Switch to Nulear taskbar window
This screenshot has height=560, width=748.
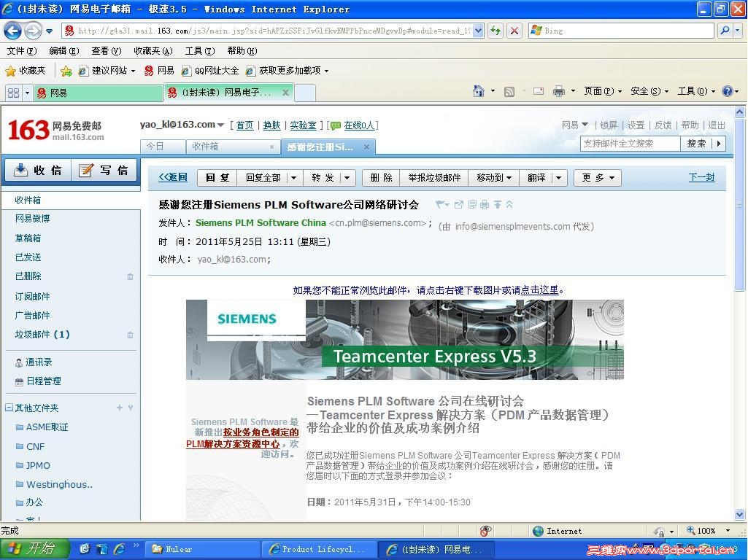(203, 550)
